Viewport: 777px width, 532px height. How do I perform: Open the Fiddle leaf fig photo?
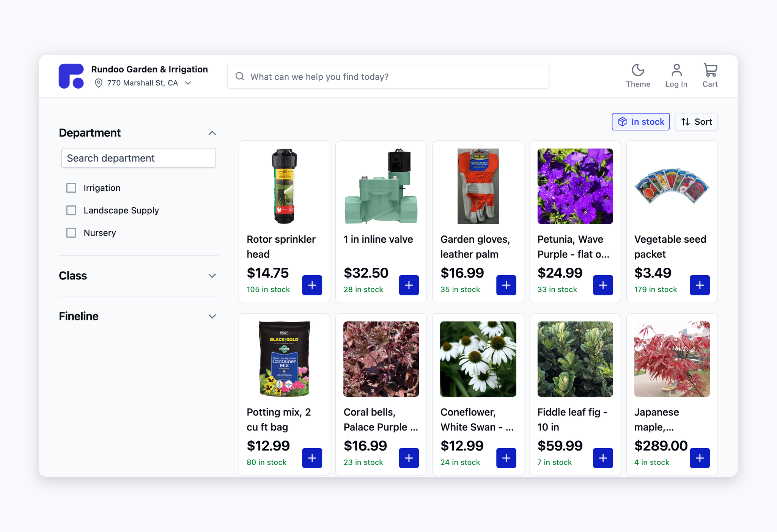pyautogui.click(x=575, y=359)
